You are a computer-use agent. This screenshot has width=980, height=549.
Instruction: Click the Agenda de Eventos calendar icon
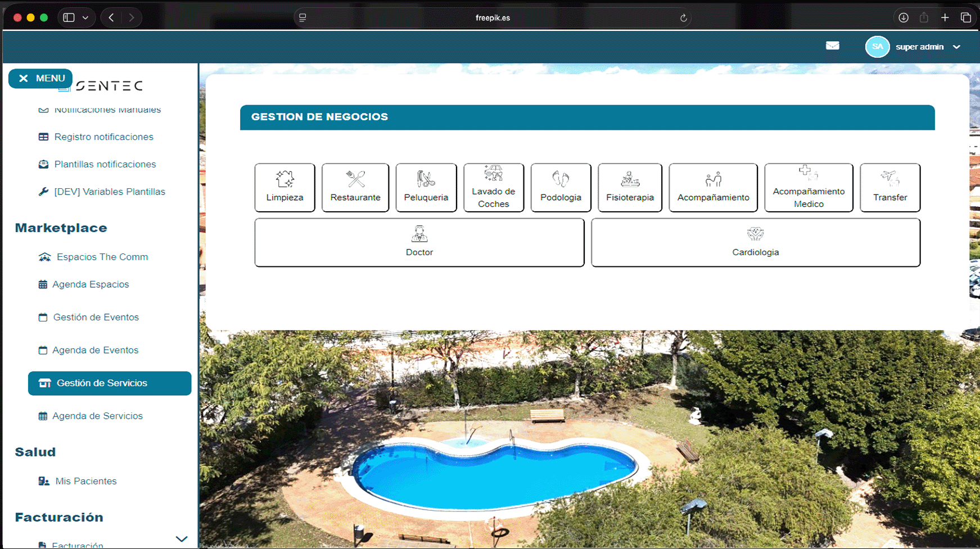[43, 350]
